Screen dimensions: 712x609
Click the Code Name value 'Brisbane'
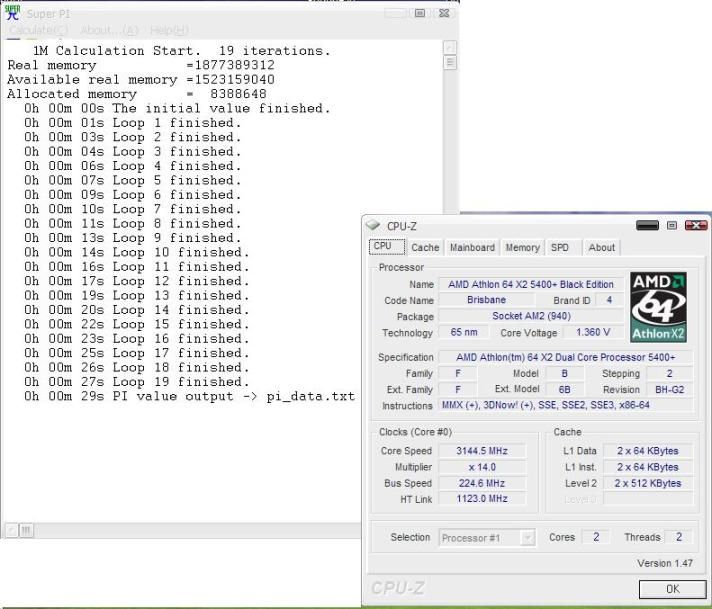pyautogui.click(x=486, y=300)
